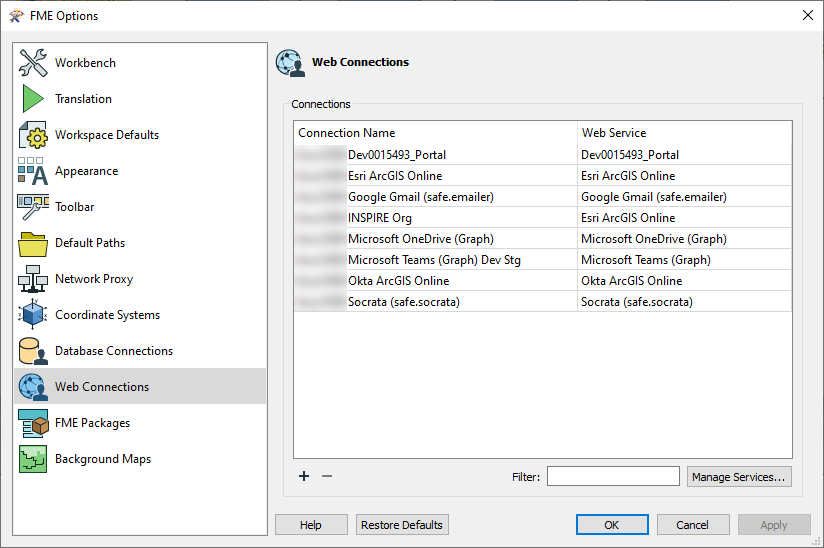Click Socrata (safe.socrata) web service cell
The image size is (824, 548).
tap(684, 302)
